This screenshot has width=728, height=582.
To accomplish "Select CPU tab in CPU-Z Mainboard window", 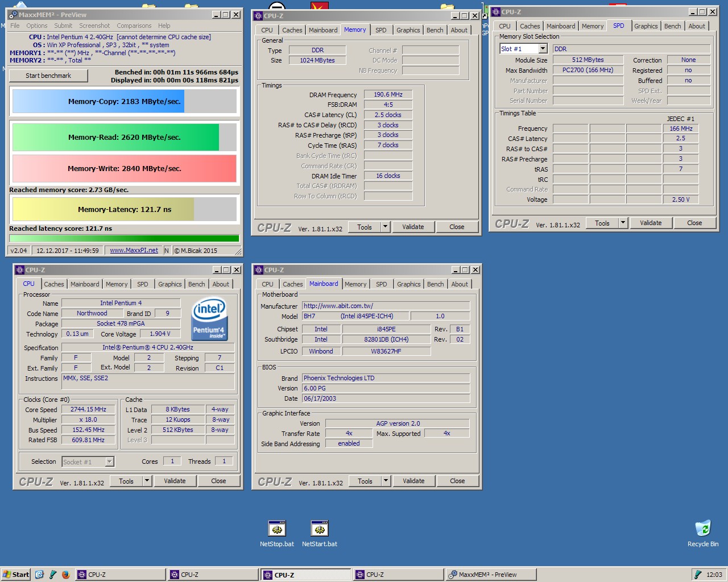I will [x=268, y=284].
